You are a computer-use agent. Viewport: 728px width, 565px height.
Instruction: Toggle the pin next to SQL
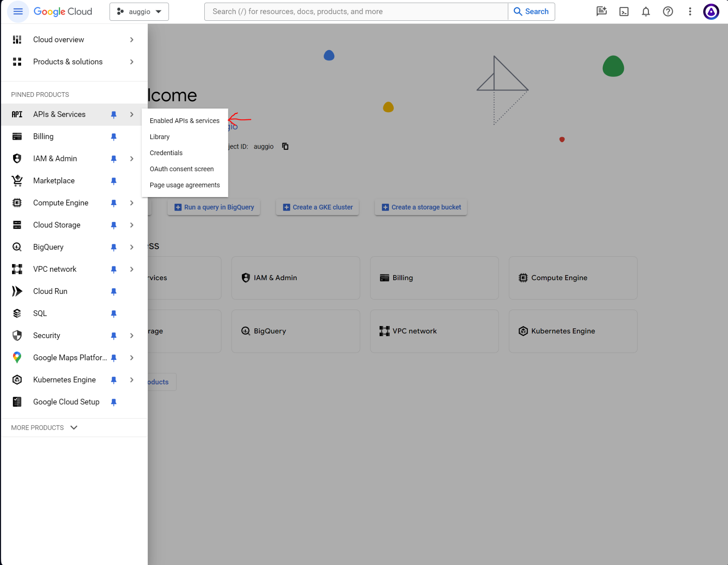114,314
